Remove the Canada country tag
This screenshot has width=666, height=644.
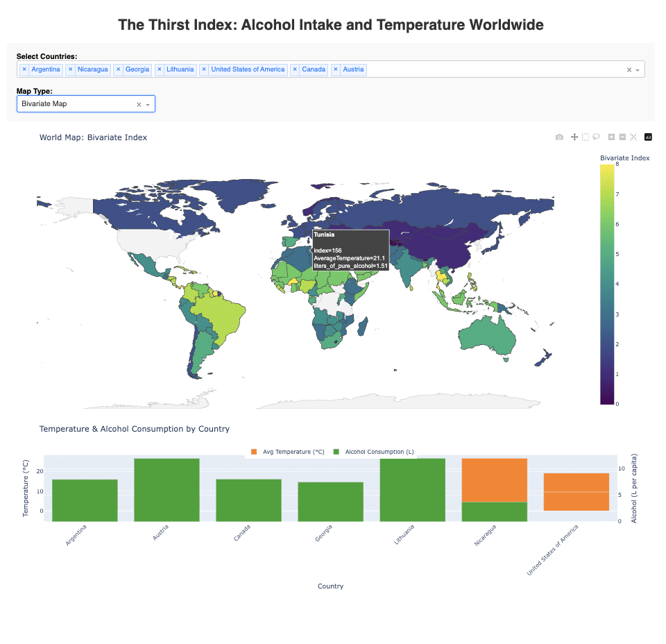point(295,69)
